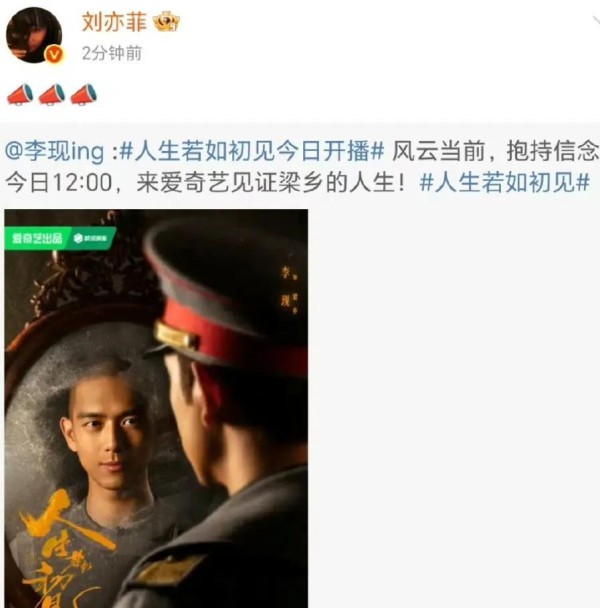Open the poster's round profile avatar
The width and height of the screenshot is (600, 608).
pos(34,35)
